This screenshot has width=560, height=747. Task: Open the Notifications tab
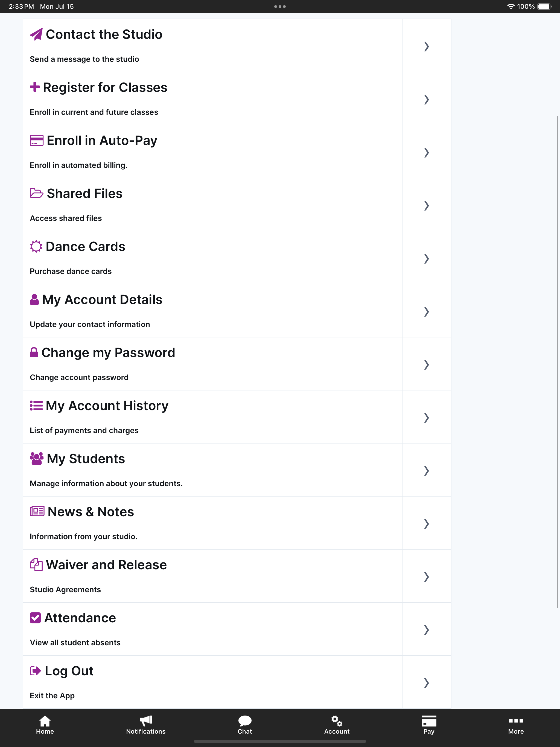pyautogui.click(x=145, y=725)
